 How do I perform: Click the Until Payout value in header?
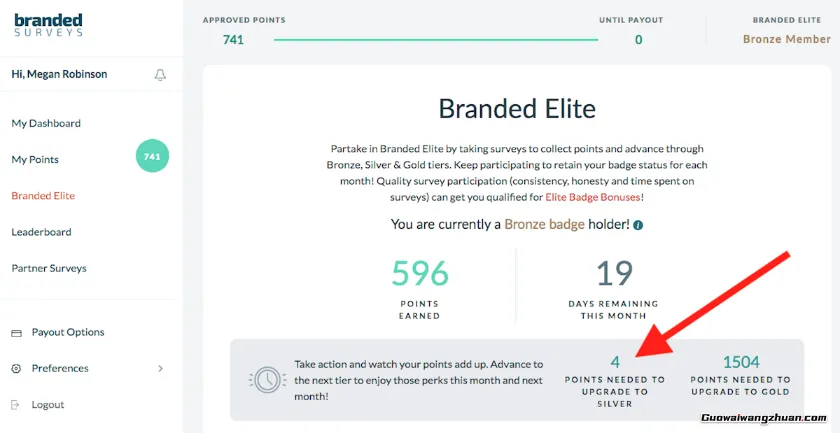click(x=638, y=40)
